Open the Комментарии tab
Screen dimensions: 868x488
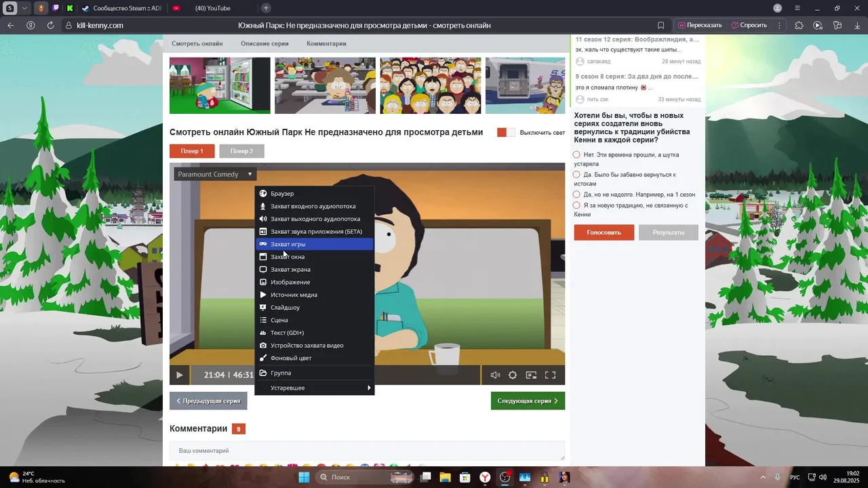[x=326, y=43]
